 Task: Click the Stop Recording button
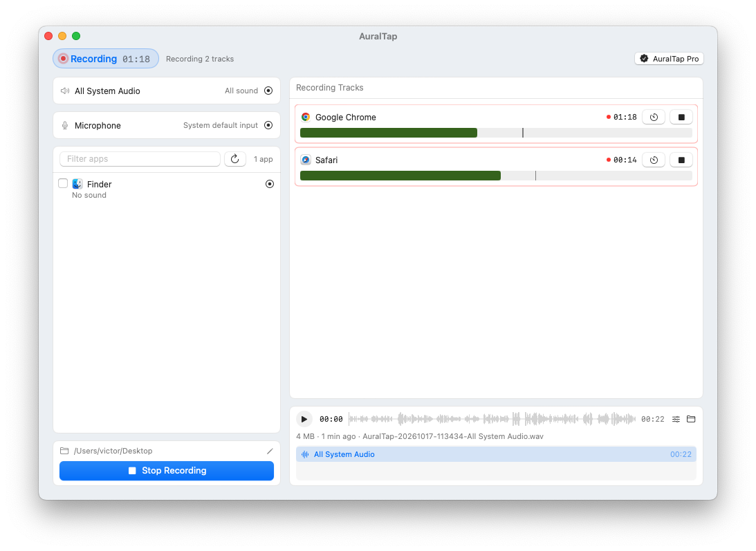(166, 471)
